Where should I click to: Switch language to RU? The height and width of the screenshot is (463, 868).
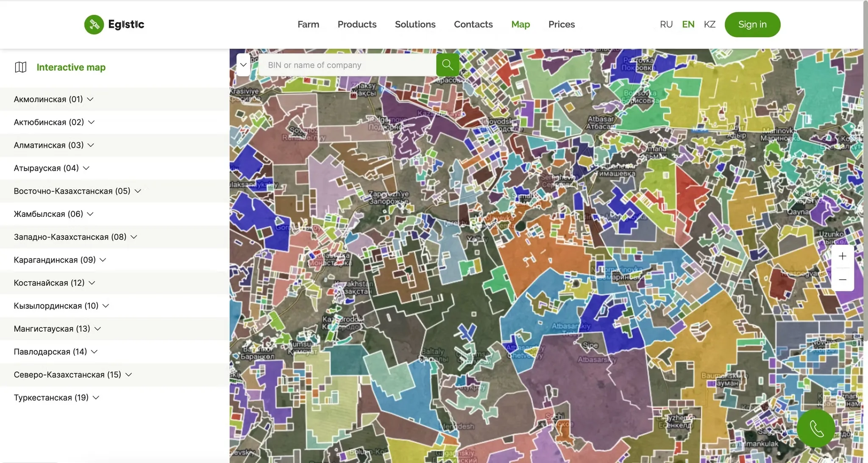click(666, 25)
